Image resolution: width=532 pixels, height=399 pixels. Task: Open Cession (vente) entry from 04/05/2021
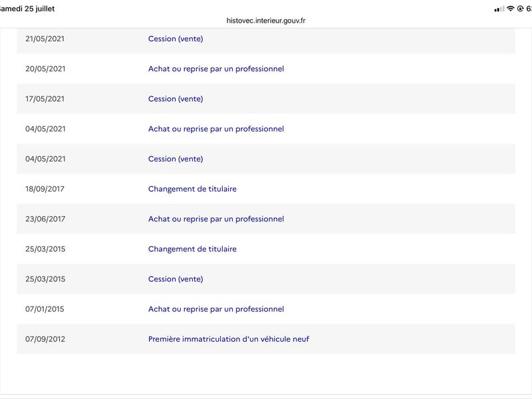[176, 159]
